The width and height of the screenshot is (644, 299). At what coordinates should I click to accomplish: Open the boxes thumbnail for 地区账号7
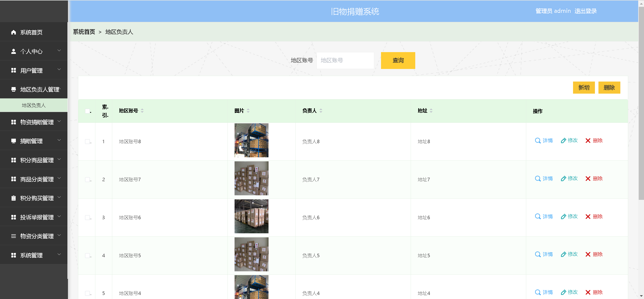point(251,178)
